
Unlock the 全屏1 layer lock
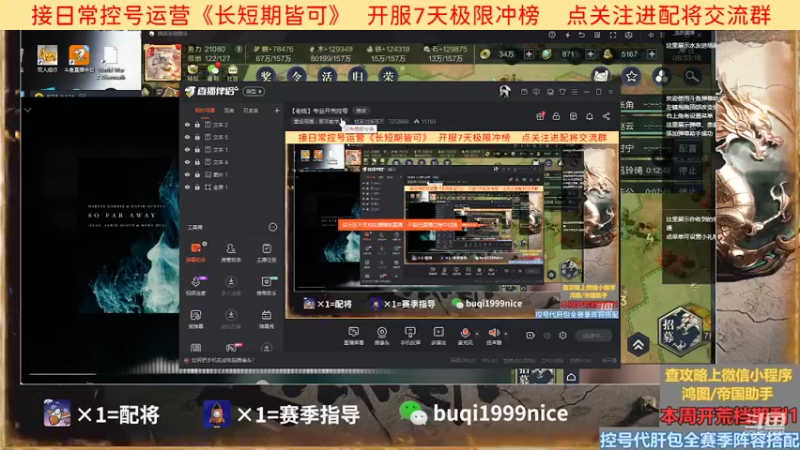[x=197, y=187]
